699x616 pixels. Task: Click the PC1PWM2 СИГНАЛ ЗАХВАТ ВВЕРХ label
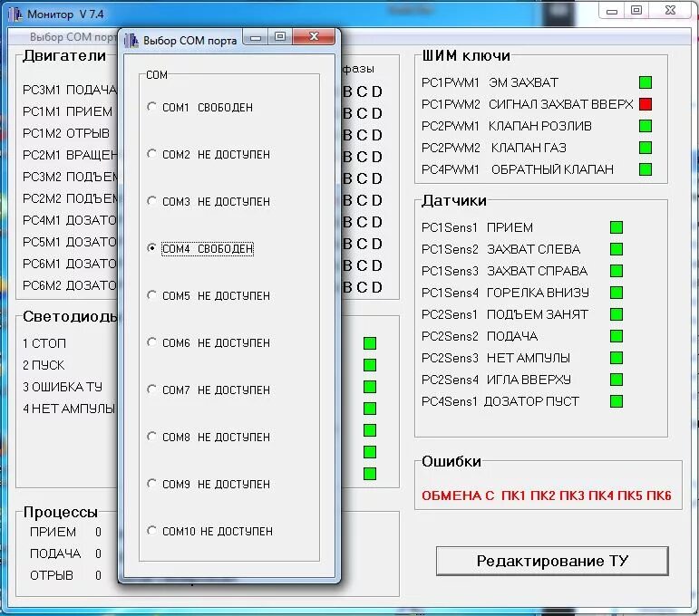(527, 104)
